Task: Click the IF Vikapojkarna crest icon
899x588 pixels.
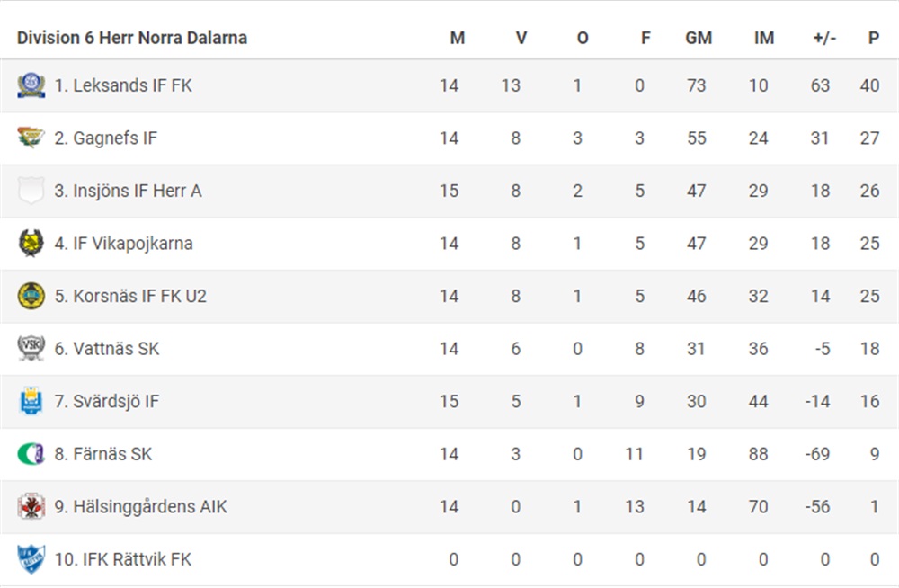Action: pos(31,244)
